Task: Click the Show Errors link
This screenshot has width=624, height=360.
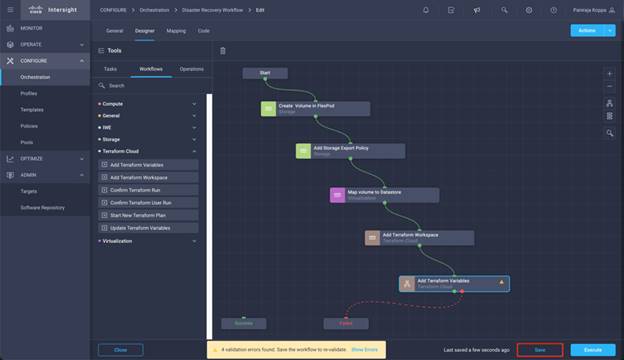Action: tap(365, 350)
